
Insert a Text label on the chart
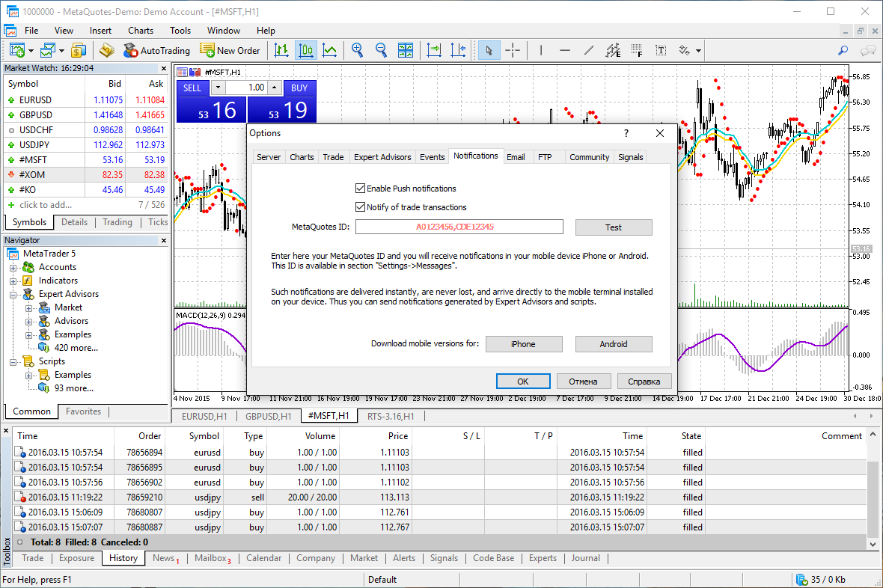[x=659, y=50]
